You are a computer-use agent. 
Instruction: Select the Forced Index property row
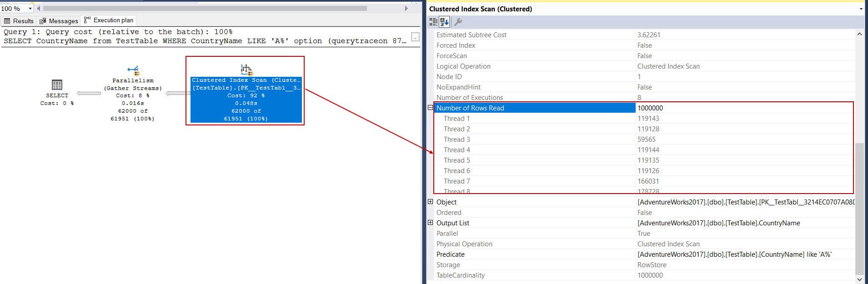(x=644, y=45)
